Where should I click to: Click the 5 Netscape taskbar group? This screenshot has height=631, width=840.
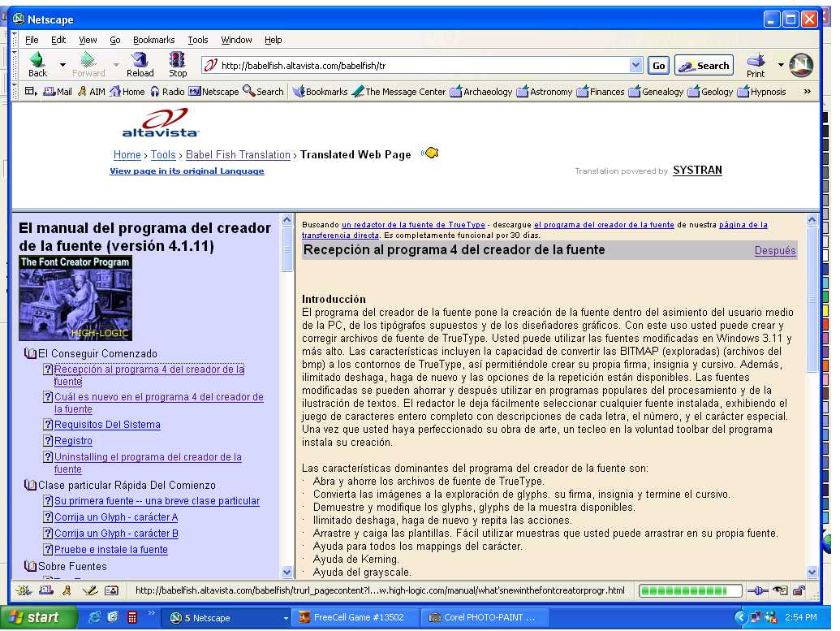pyautogui.click(x=228, y=617)
